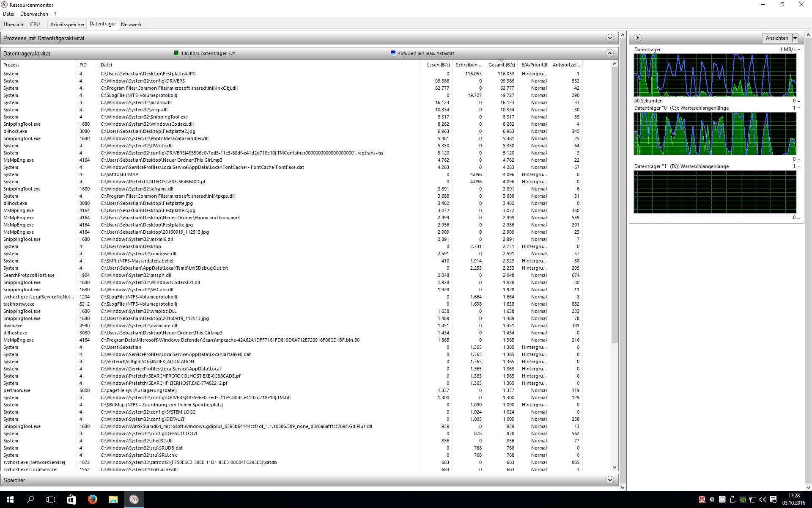Switch to the Netzwerk tab
This screenshot has height=508, width=812.
tap(131, 25)
